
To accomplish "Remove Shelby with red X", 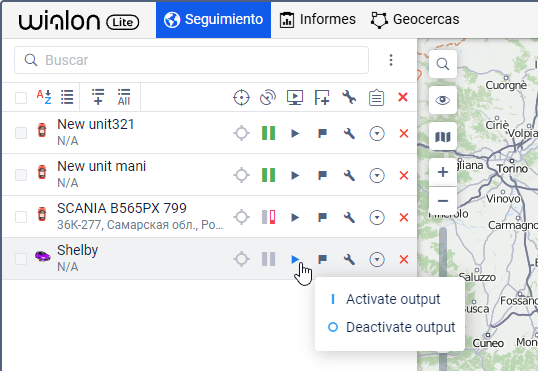I will [x=404, y=259].
